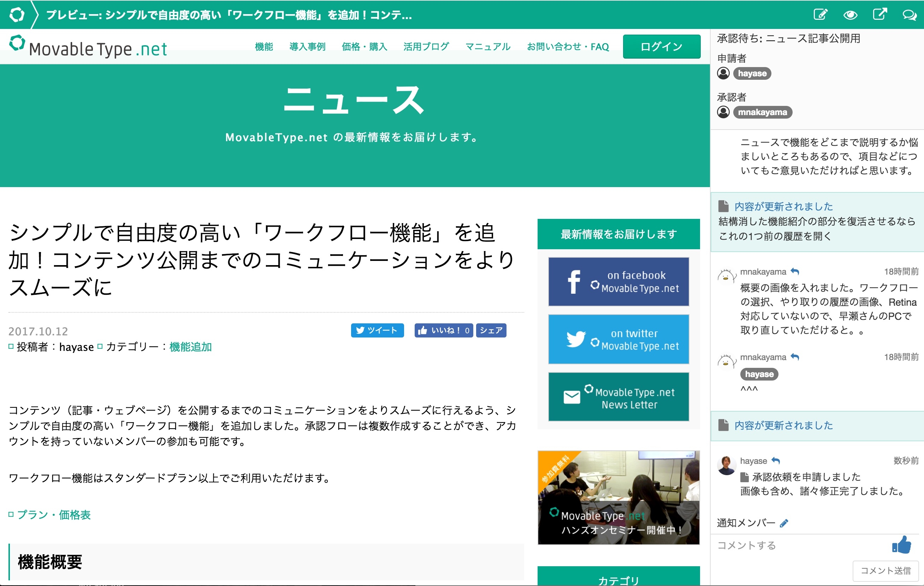Screen dimensions: 924x586
Task: Open お問い合わせ・FAQ navigation item
Action: (x=568, y=47)
